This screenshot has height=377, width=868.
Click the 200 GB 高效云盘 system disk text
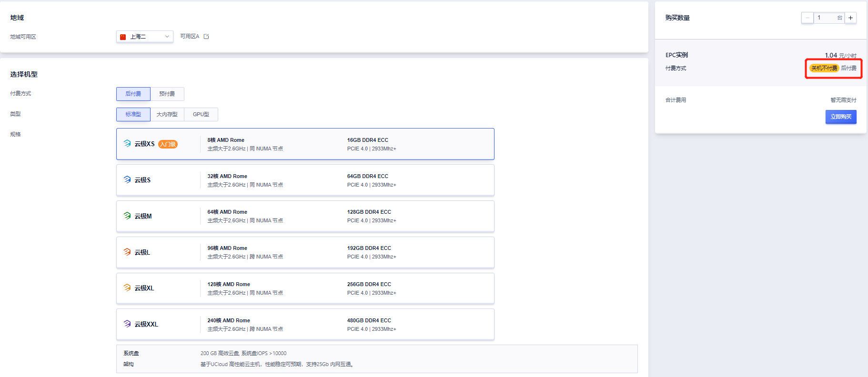coord(243,353)
